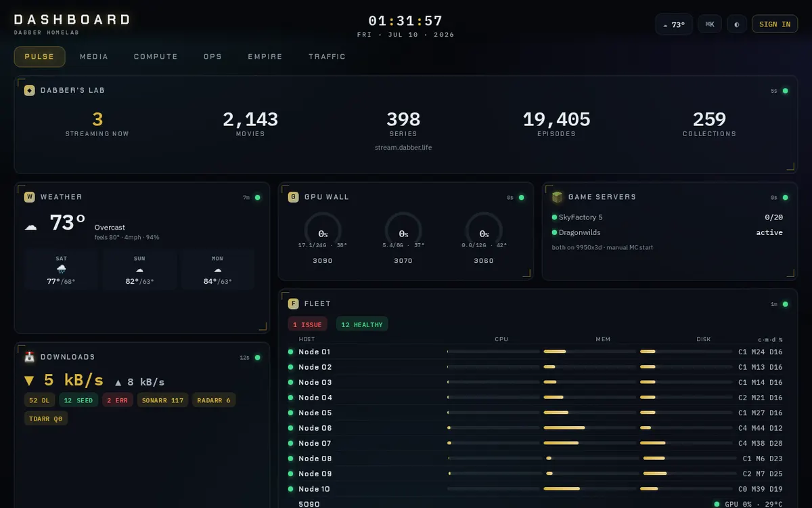The width and height of the screenshot is (812, 508).
Task: Open the EMPIRE tab
Action: (265, 57)
